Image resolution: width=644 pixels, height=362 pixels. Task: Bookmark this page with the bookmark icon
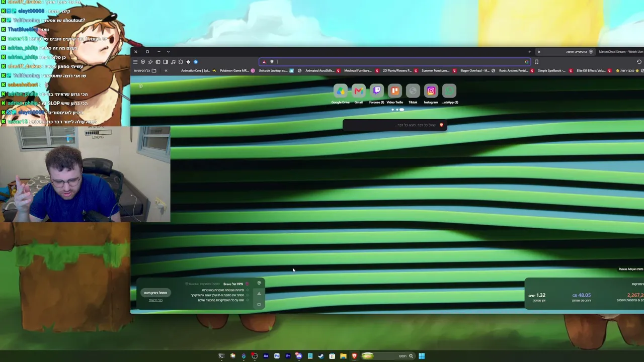point(536,62)
